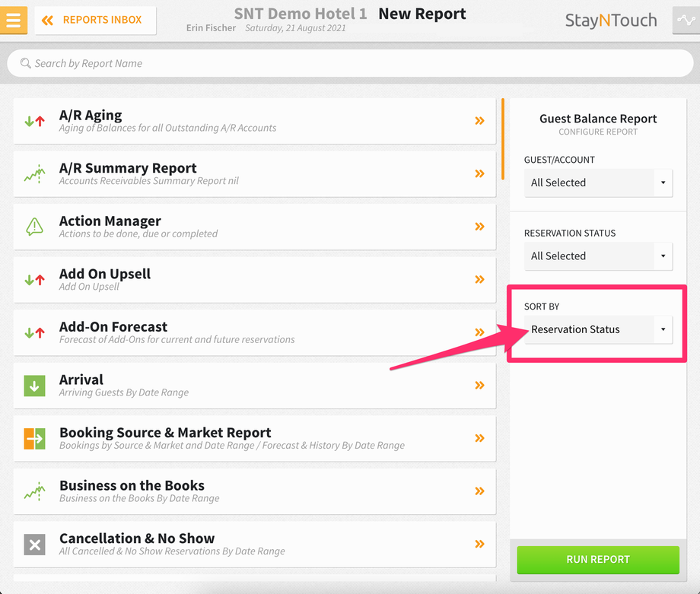Click the StayNTouch logo

[x=611, y=20]
